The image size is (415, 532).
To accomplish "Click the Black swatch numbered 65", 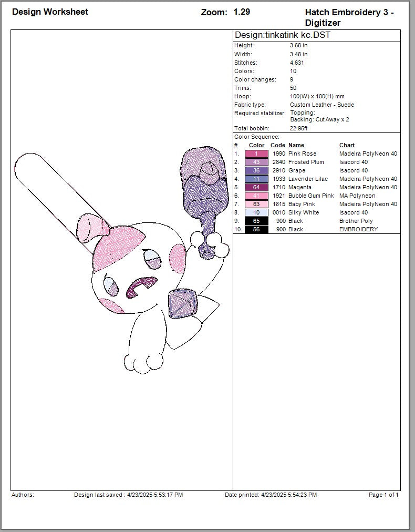I will pos(256,221).
